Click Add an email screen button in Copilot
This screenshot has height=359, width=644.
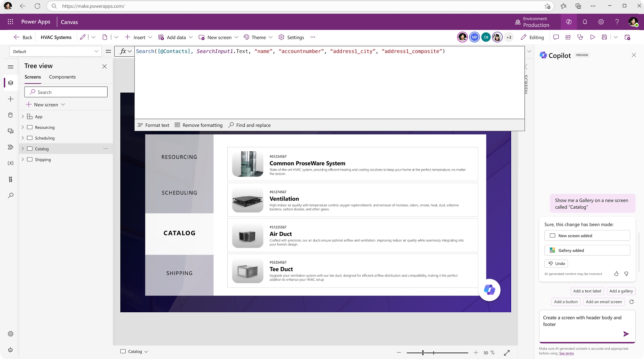coord(604,301)
